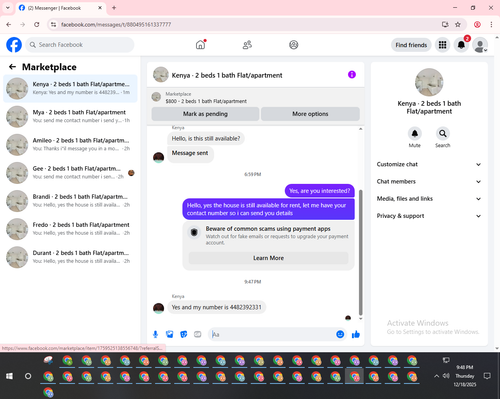This screenshot has width=500, height=399.
Task: Open Chrome tab search dropdown arrow
Action: (x=8, y=8)
